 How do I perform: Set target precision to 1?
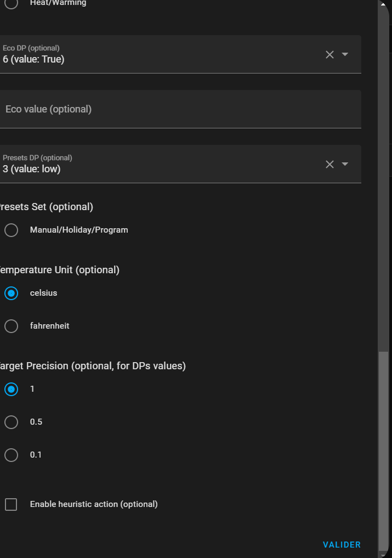pos(11,389)
